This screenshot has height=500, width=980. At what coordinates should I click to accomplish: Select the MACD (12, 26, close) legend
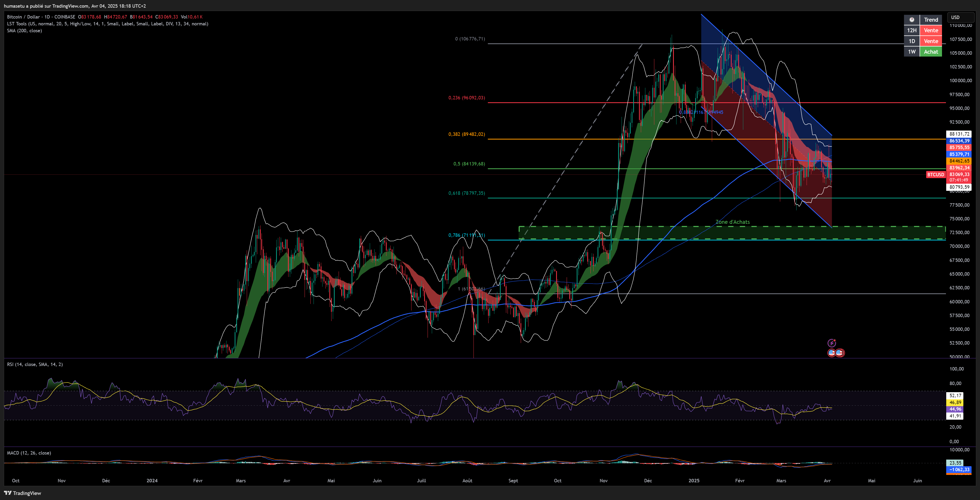coord(29,453)
